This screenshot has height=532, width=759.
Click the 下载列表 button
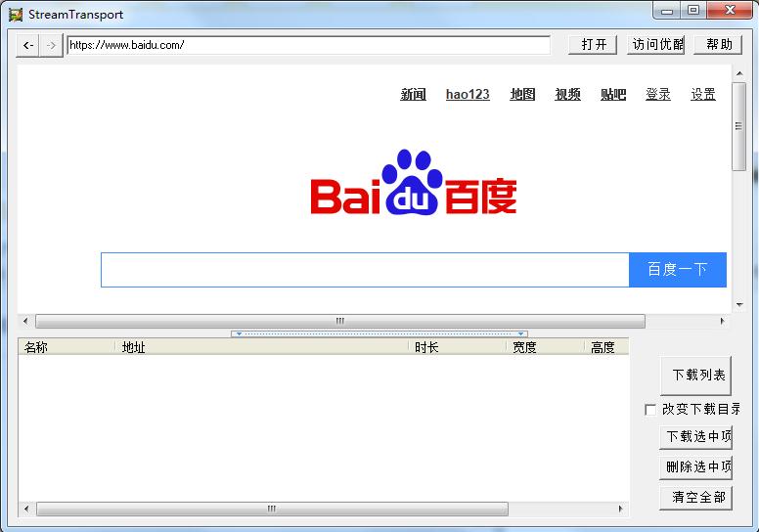[x=695, y=376]
